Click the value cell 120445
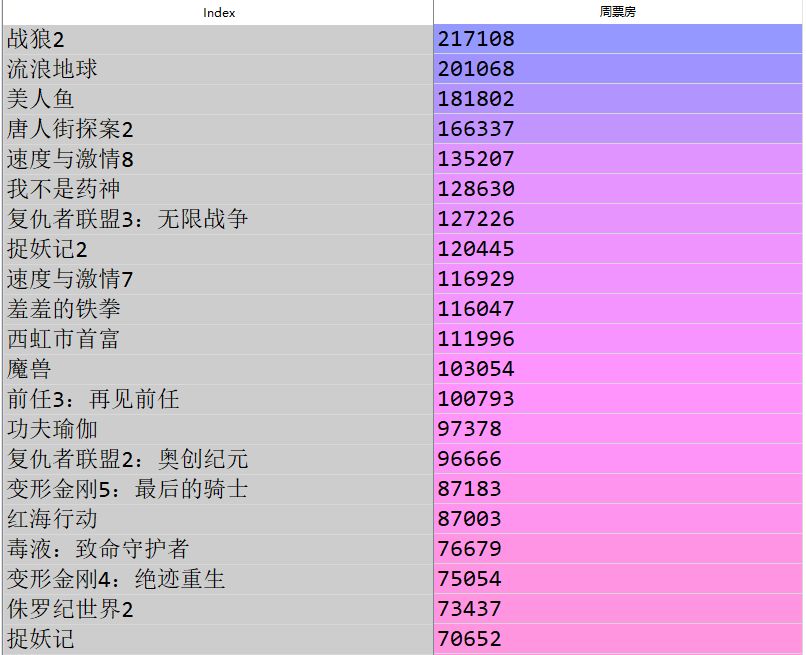Viewport: 806px width, 655px height. pos(617,249)
